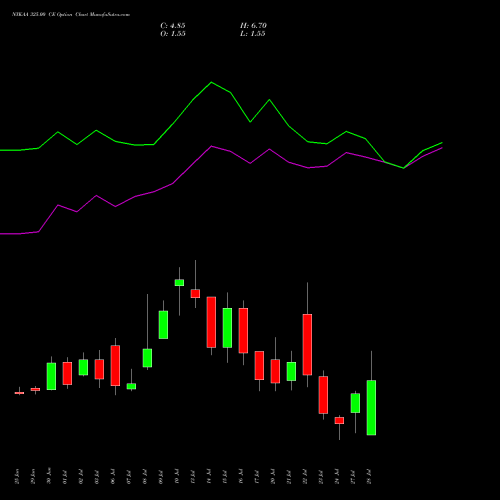Click the 28 Jun date label on the axis

(x=17, y=476)
